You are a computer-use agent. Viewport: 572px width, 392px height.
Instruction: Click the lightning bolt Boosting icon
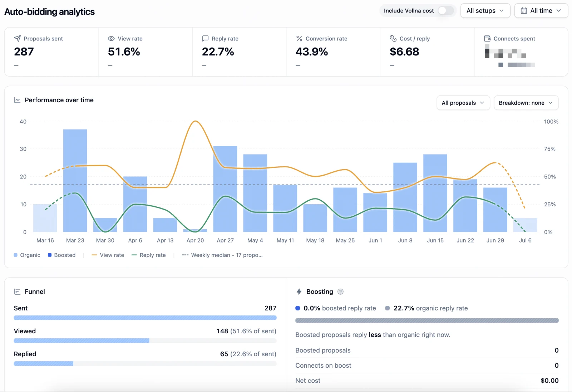[299, 291]
